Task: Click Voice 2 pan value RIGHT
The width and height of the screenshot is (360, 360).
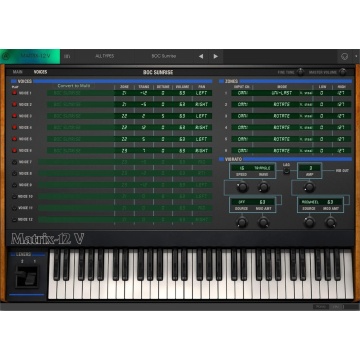Action: coord(202,104)
